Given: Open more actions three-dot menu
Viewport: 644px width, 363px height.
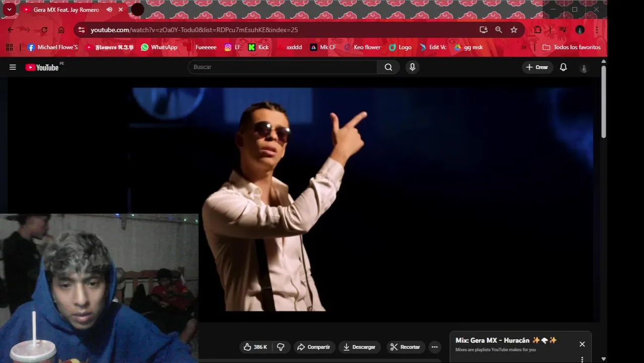Looking at the screenshot, I should pos(434,347).
